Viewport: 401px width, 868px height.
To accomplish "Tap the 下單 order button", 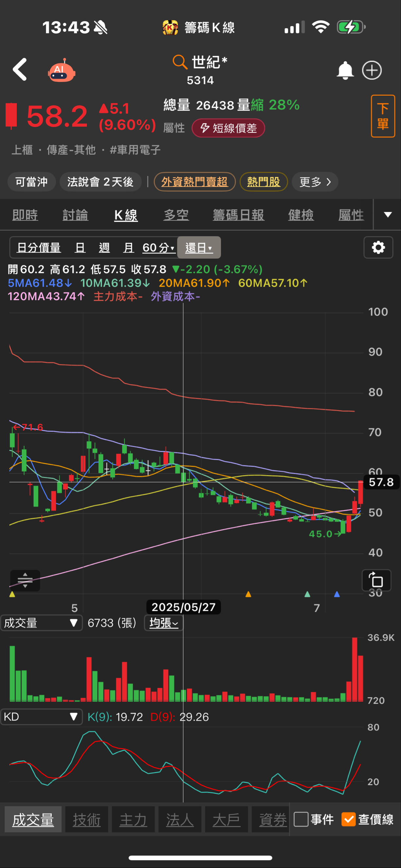I will point(383,116).
